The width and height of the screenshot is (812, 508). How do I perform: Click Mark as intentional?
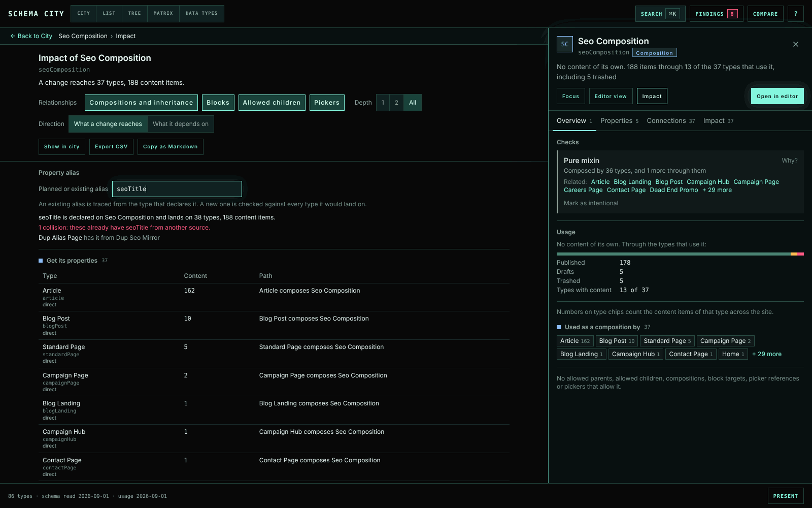(x=591, y=203)
